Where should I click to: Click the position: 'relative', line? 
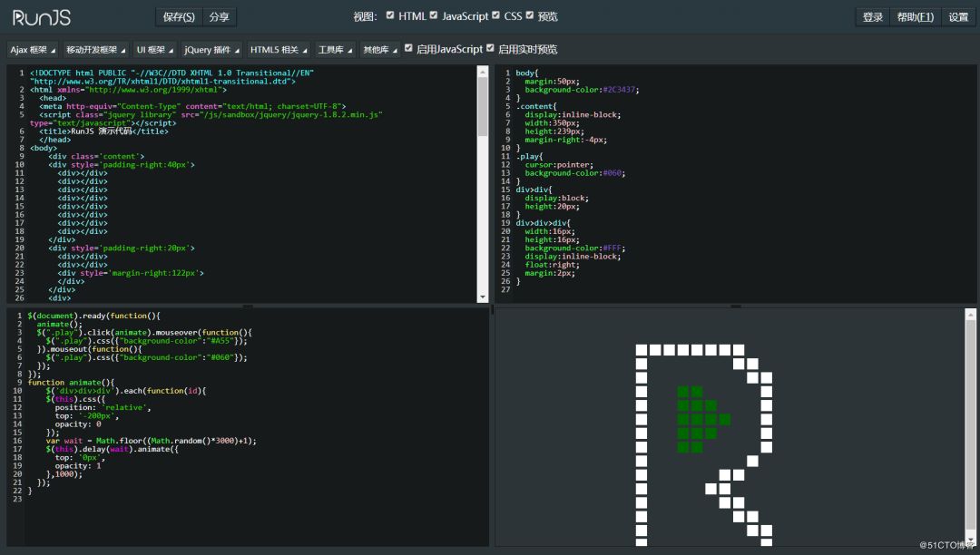point(103,408)
